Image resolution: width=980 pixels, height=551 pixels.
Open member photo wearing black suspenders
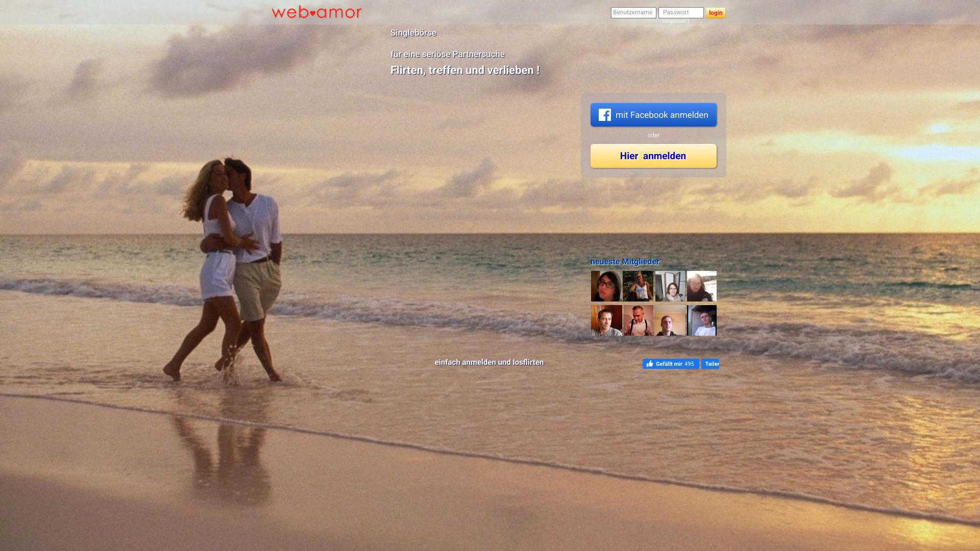coord(638,320)
